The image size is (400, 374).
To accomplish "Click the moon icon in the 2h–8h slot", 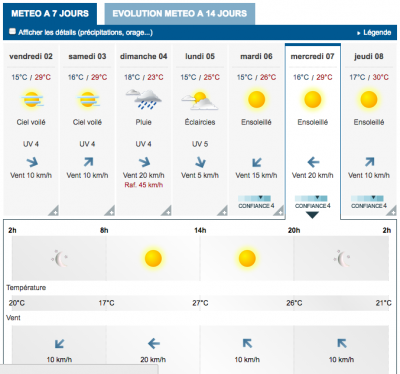I will (x=60, y=258).
